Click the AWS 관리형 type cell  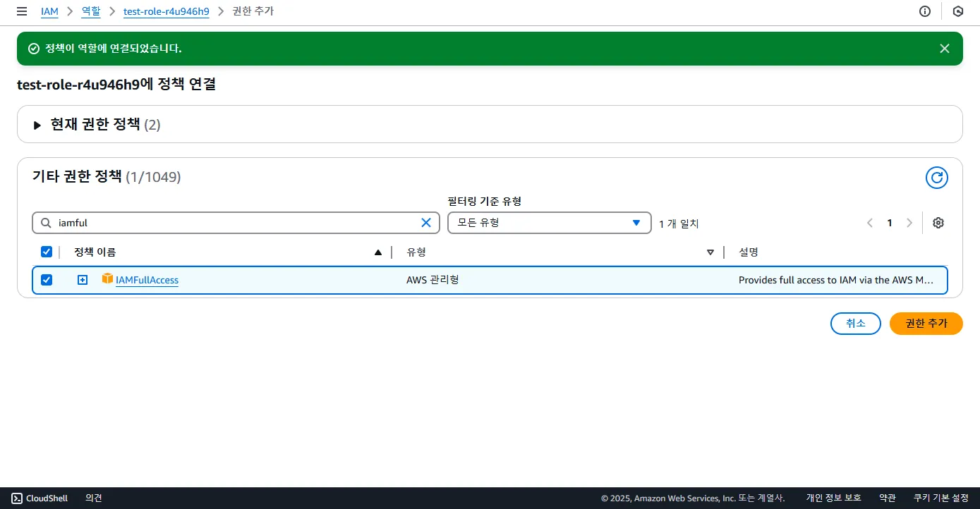(x=432, y=280)
